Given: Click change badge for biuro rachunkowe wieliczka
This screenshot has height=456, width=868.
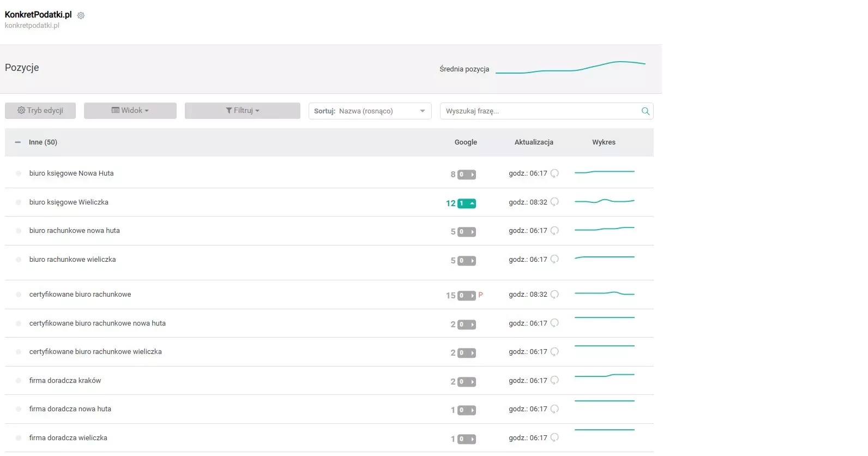Looking at the screenshot, I should tap(467, 261).
